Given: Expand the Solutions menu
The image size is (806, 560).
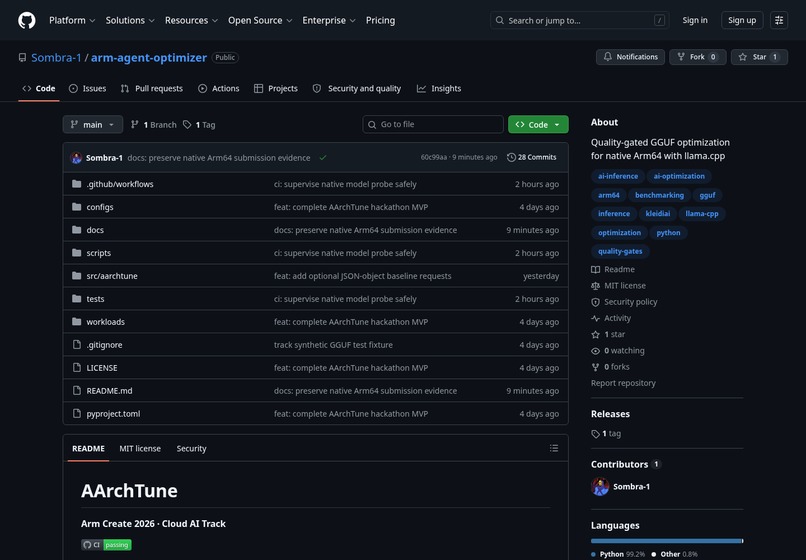Looking at the screenshot, I should 130,21.
